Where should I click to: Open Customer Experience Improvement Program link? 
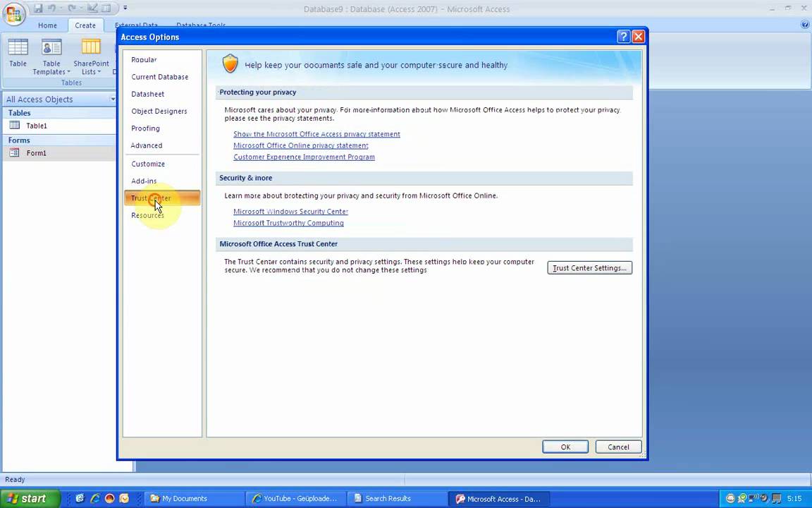304,157
